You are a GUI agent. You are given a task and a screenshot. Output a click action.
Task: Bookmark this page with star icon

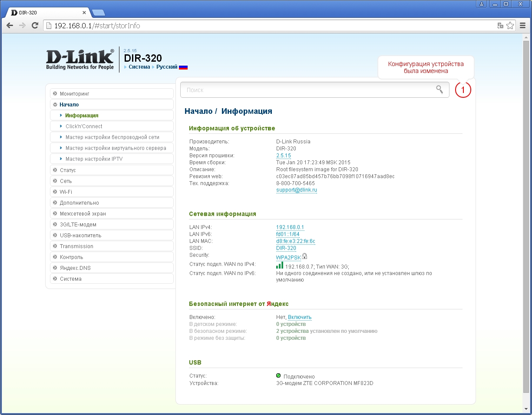(x=510, y=26)
